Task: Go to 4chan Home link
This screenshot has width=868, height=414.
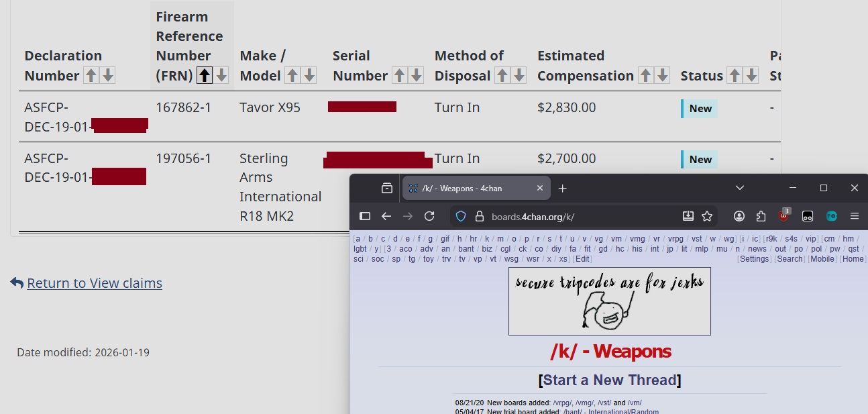Action: (853, 259)
